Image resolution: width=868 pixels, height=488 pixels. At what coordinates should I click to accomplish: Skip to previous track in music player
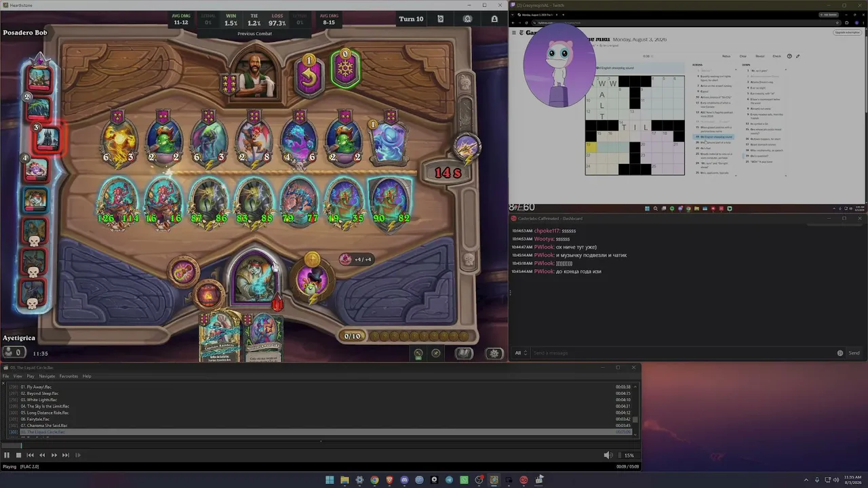pos(30,455)
